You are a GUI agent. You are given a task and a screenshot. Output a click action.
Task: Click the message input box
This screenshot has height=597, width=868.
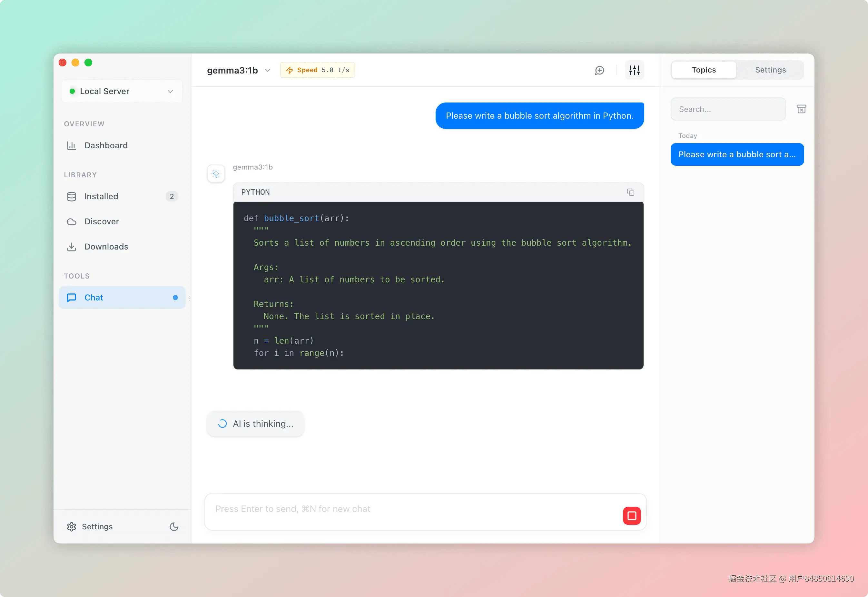click(x=411, y=509)
